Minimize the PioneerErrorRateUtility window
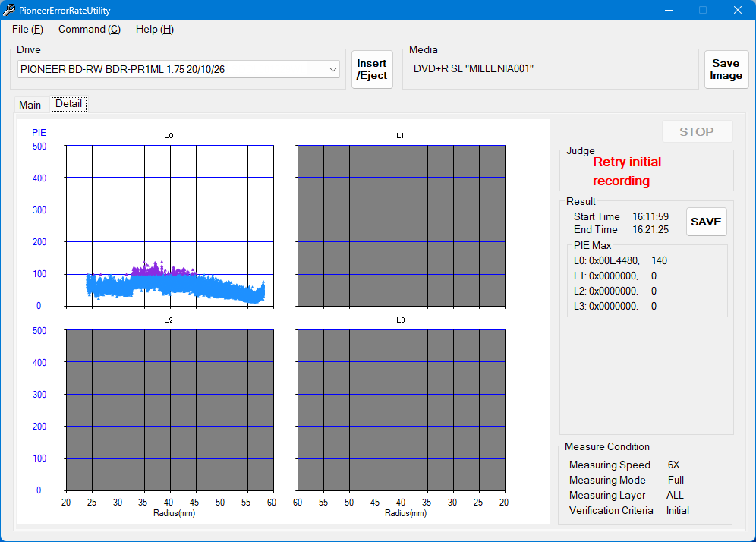 [x=669, y=10]
